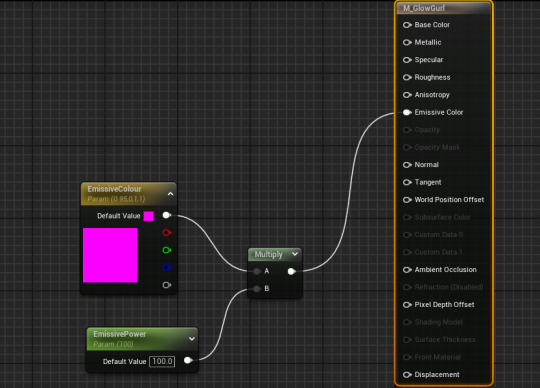
Task: Click the Multiply node output pin
Action: point(292,271)
